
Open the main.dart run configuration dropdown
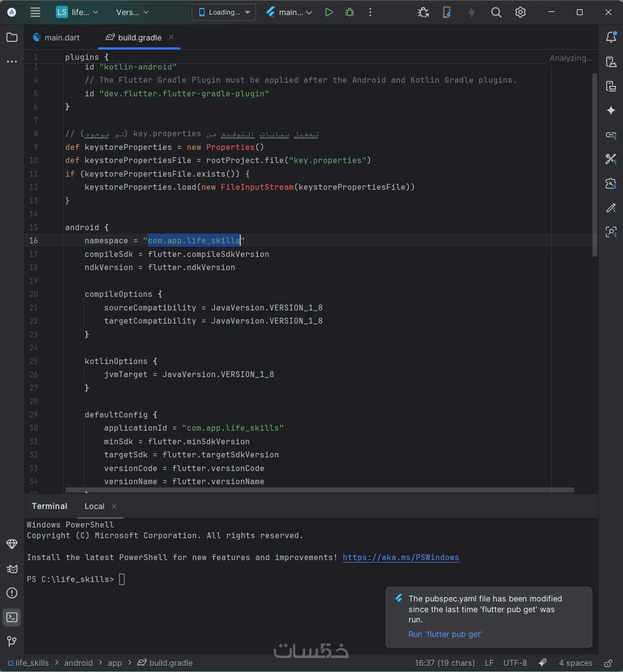click(x=290, y=12)
